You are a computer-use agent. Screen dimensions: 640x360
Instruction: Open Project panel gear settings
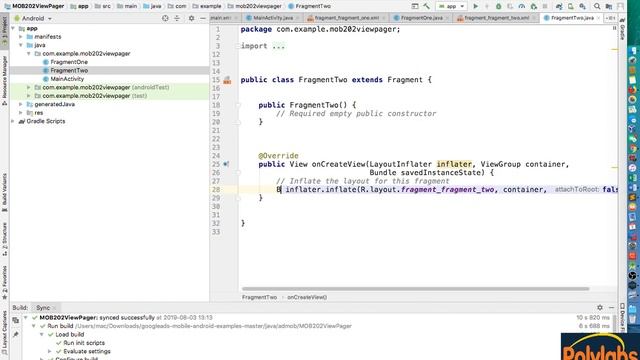[191, 18]
